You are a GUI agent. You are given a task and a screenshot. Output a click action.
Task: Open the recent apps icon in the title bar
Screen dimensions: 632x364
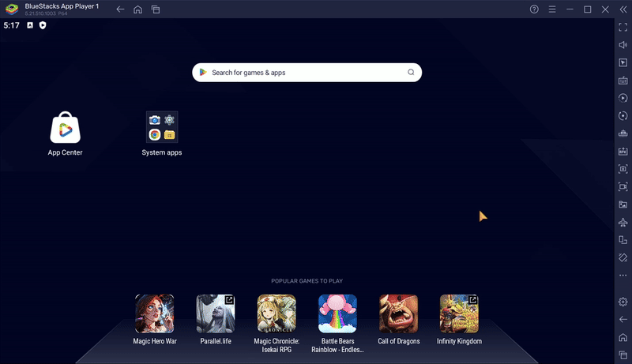[x=156, y=9]
